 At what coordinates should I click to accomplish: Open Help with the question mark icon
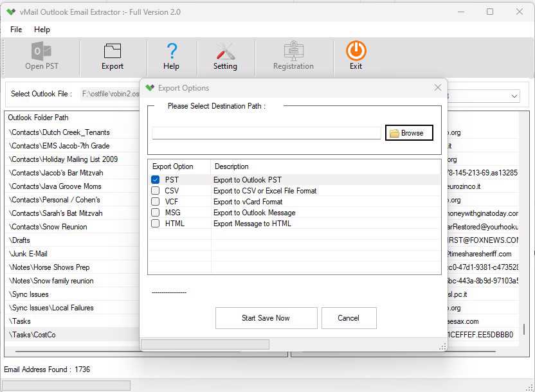click(x=171, y=57)
